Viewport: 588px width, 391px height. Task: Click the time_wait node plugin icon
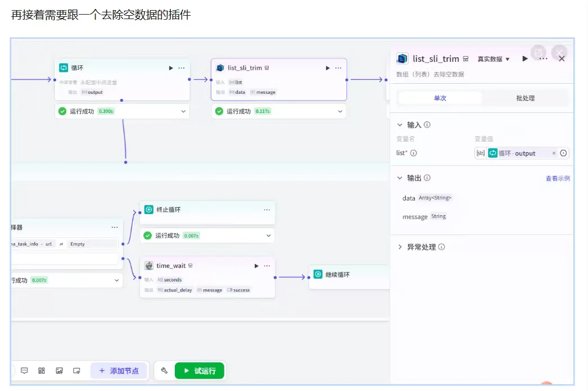149,265
